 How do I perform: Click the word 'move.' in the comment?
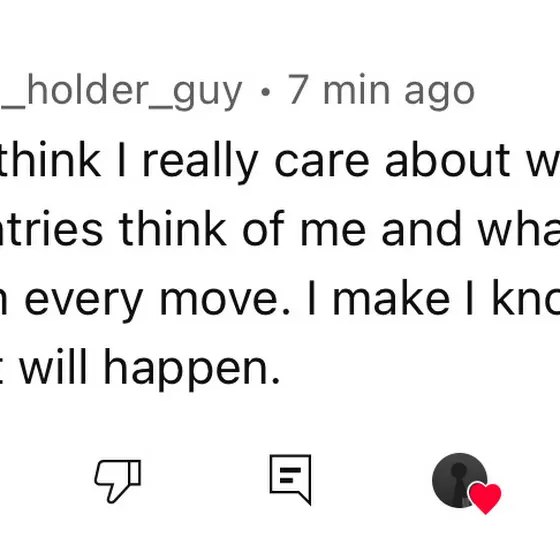(225, 301)
